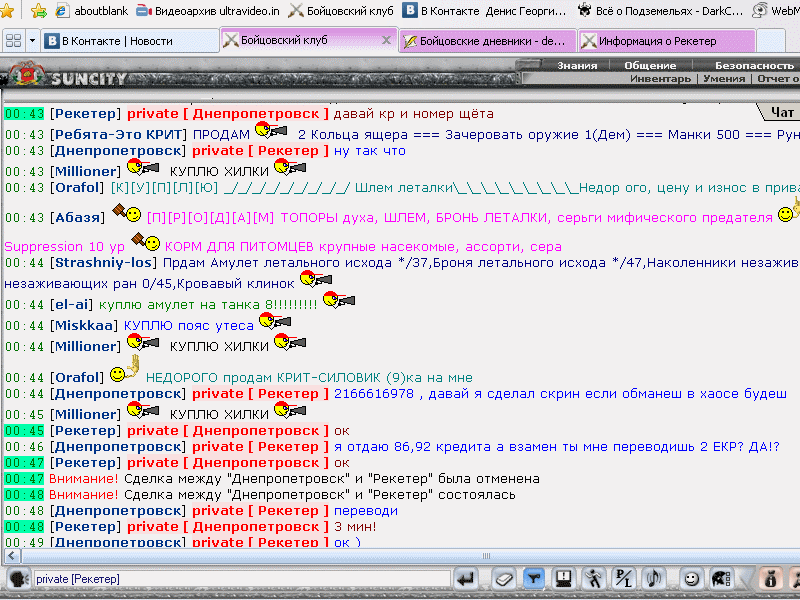
Task: Toggle the blue chat filter funnel button
Action: click(534, 579)
